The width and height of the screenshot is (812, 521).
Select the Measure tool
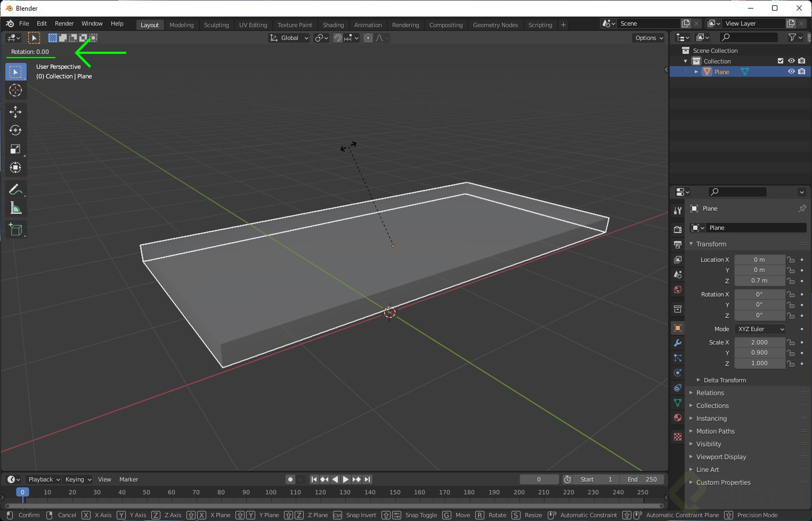(x=15, y=209)
